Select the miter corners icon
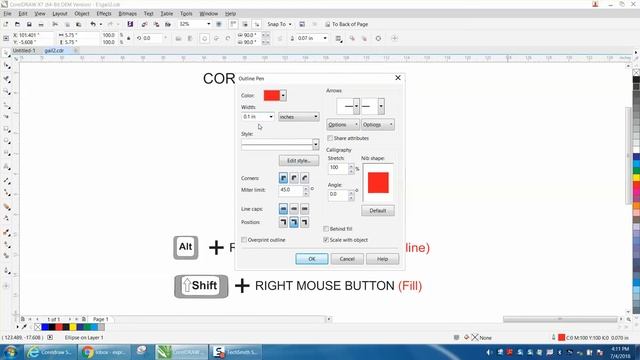Screen dimensions: 640x360 (283, 178)
